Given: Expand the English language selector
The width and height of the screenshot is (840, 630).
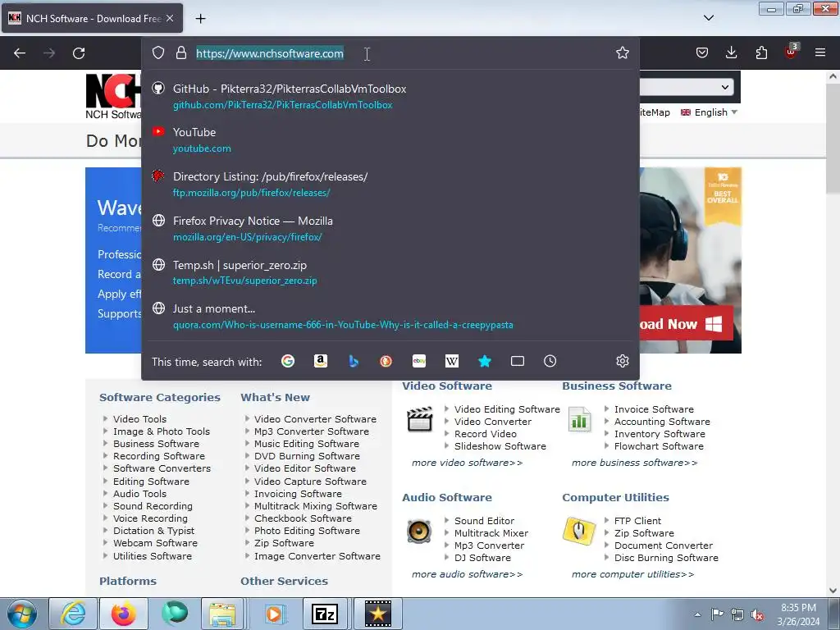Looking at the screenshot, I should click(709, 112).
